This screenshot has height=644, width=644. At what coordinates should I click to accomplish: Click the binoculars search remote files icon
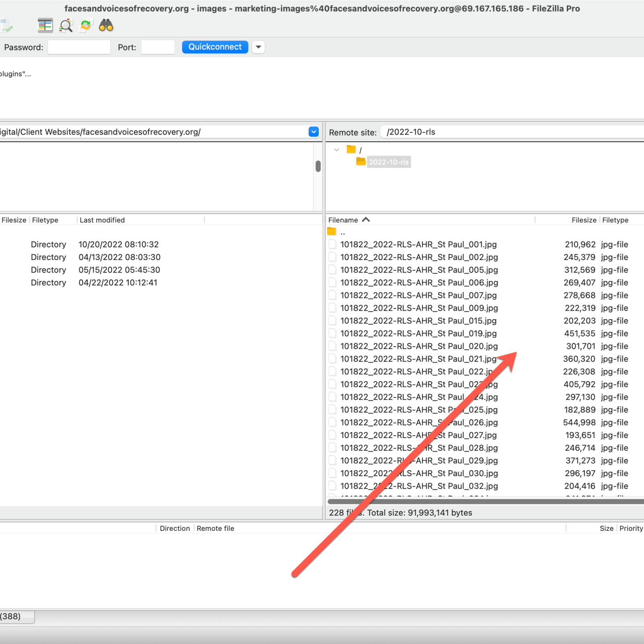pyautogui.click(x=106, y=26)
